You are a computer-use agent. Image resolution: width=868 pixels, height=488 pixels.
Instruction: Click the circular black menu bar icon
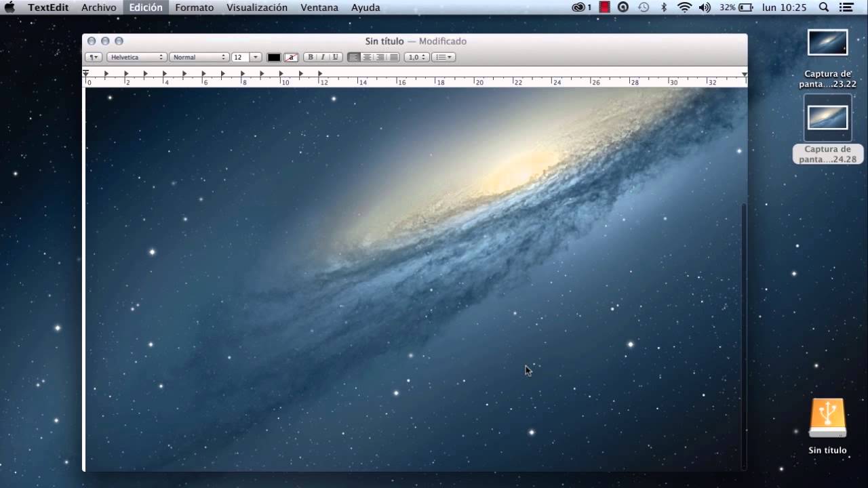coord(623,7)
